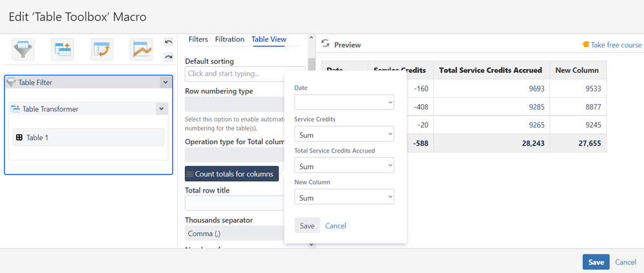
Task: Collapse the Table Filter section chevron
Action: tap(165, 82)
